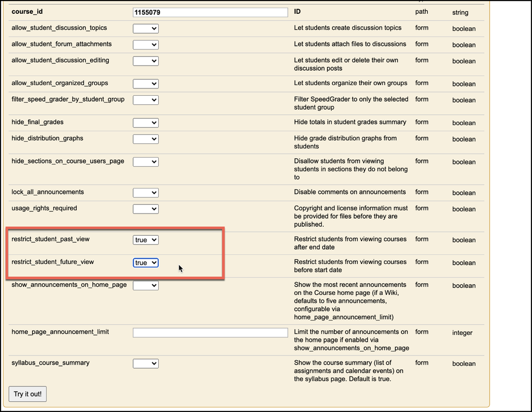The image size is (532, 412).
Task: Open the hide_final_grades dropdown
Action: click(145, 123)
